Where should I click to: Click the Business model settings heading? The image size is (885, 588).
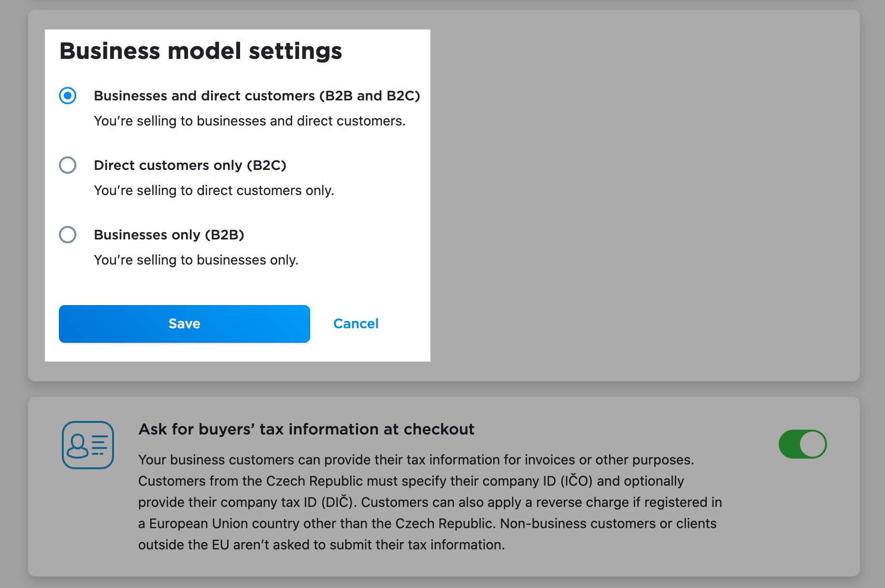click(200, 50)
